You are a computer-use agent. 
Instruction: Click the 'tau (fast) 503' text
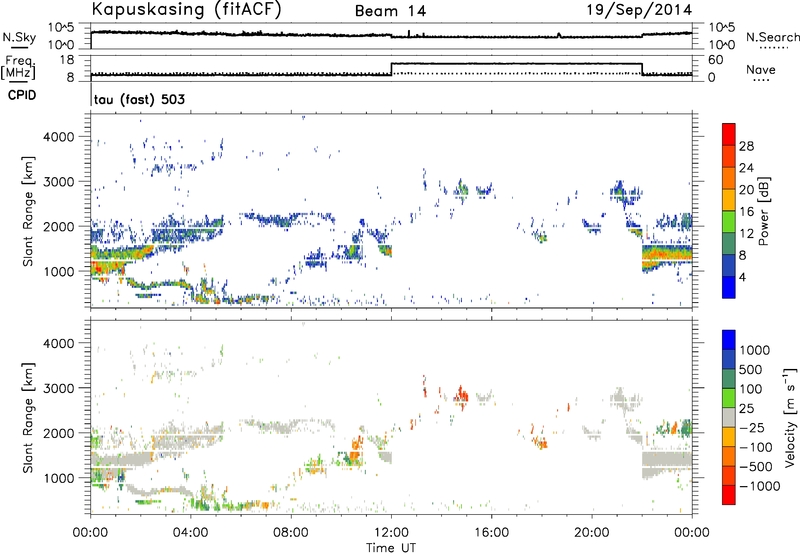tap(139, 99)
